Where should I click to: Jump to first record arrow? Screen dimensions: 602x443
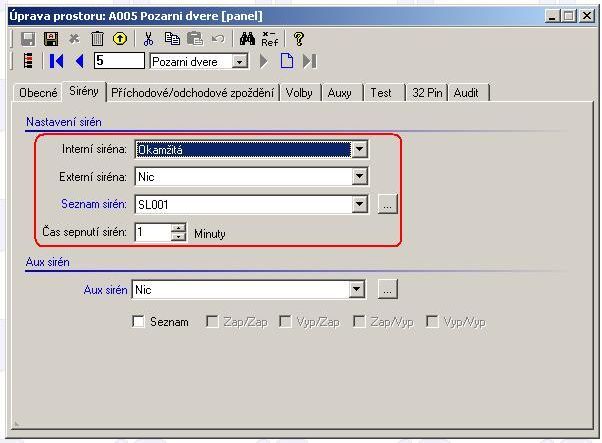(56, 61)
